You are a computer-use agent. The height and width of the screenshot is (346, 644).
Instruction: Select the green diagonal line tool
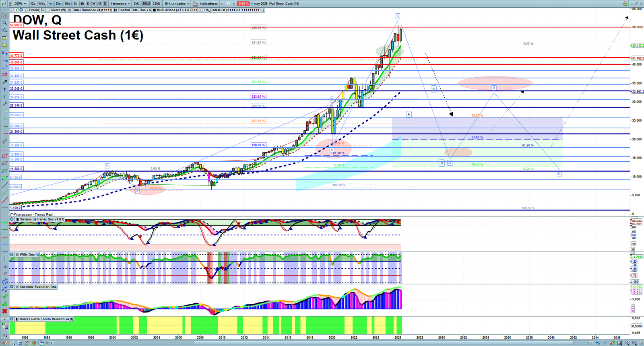[5, 193]
